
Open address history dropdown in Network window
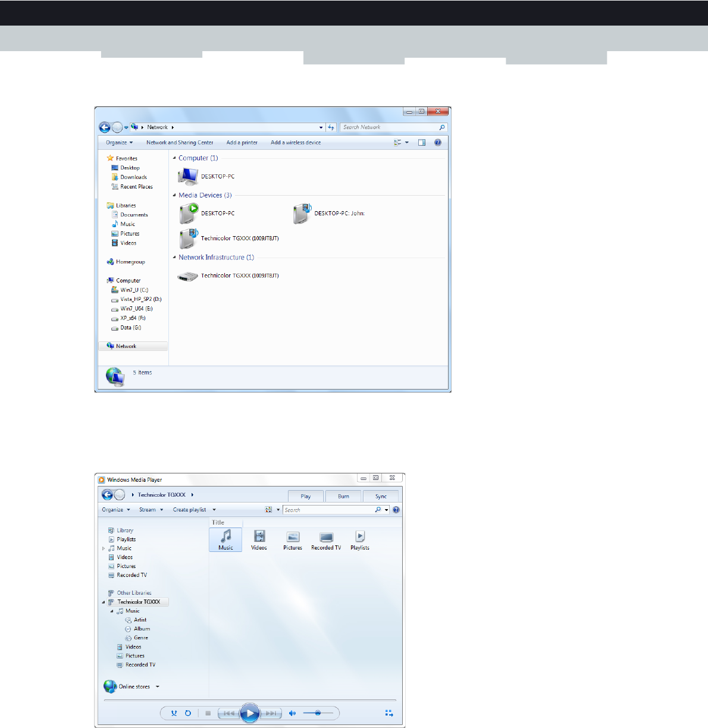(x=321, y=127)
